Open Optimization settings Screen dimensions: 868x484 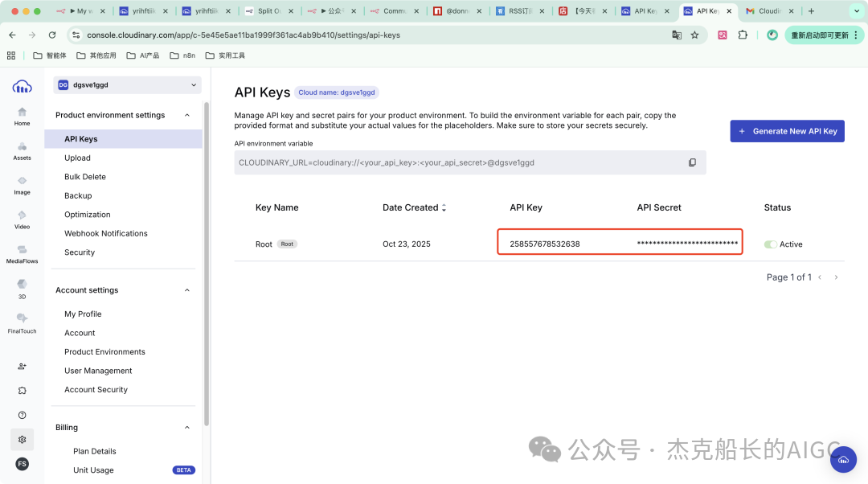point(88,215)
